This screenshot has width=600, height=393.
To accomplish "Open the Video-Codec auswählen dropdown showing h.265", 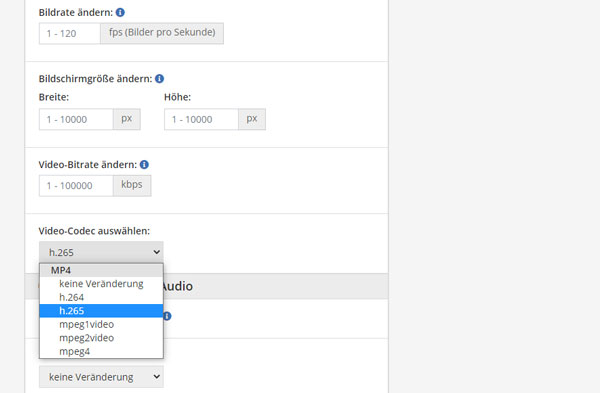I will [x=101, y=252].
